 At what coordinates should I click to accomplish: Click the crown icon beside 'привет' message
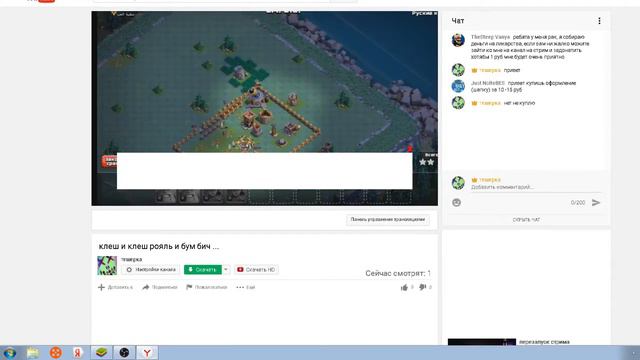coord(474,70)
